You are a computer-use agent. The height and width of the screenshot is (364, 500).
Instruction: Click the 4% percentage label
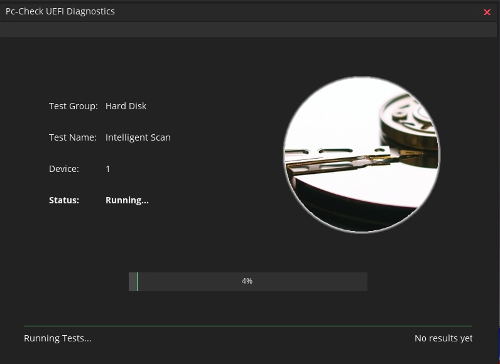tap(247, 281)
